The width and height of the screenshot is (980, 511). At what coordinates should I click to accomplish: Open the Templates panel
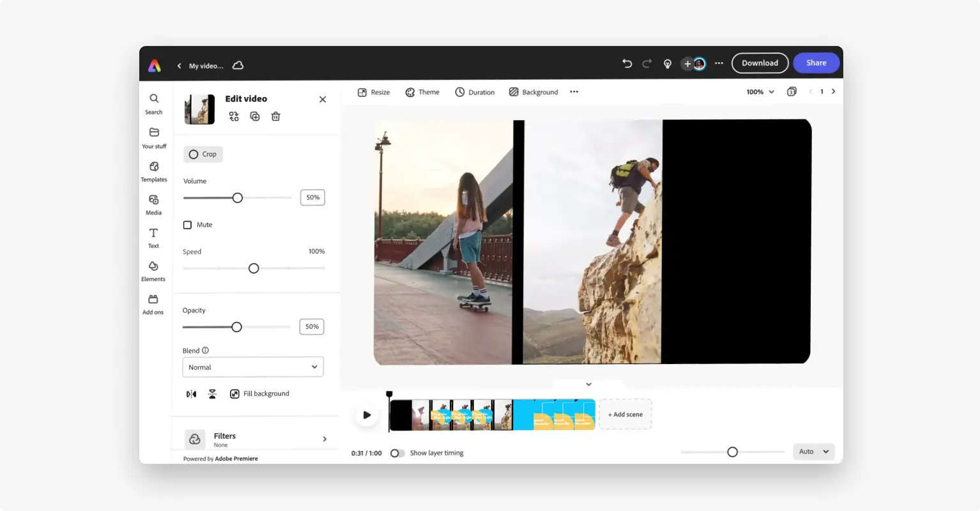click(x=154, y=172)
